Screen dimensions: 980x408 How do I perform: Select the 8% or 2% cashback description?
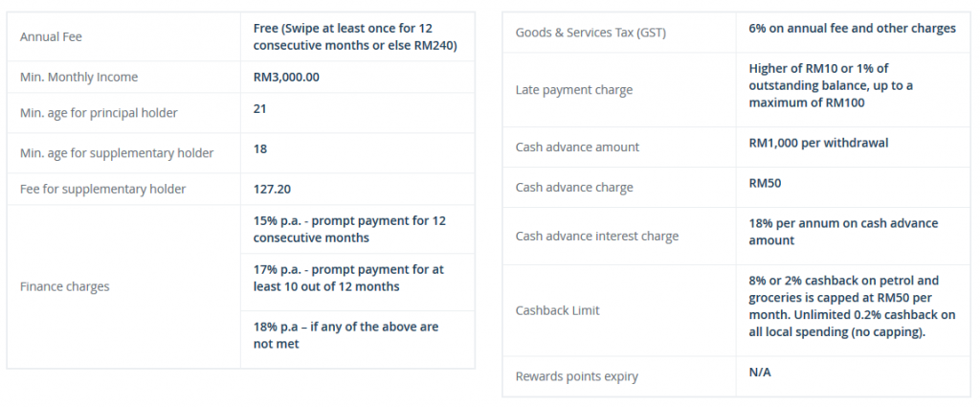click(852, 306)
